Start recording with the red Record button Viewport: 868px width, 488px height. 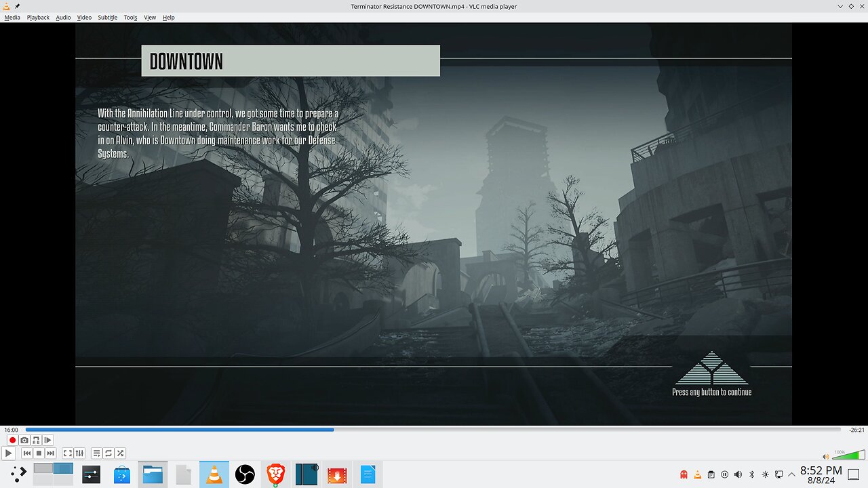tap(12, 441)
